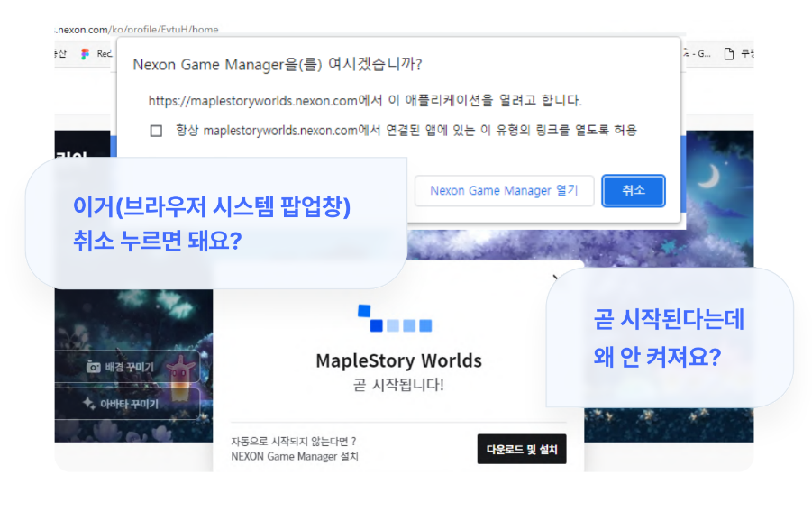Viewport: 812px width, 511px height.
Task: Click the 'Nexon Game Manager 열기' button
Action: (504, 190)
